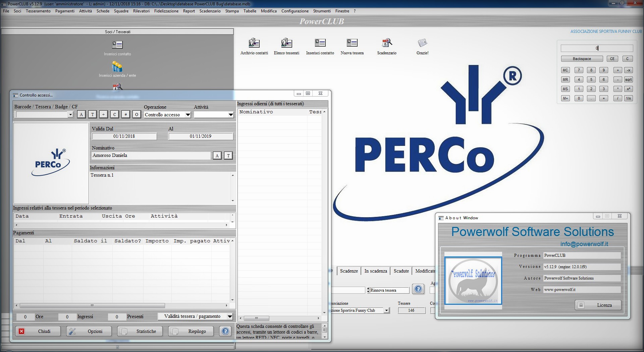Viewport: 644px width, 352px height.
Task: Click the # button beside barcode field
Action: pyautogui.click(x=125, y=114)
